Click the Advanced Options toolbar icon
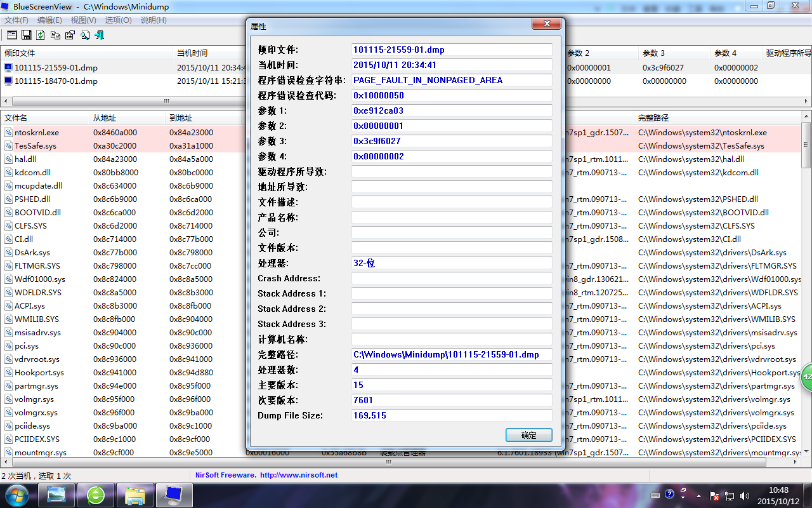 click(x=11, y=35)
